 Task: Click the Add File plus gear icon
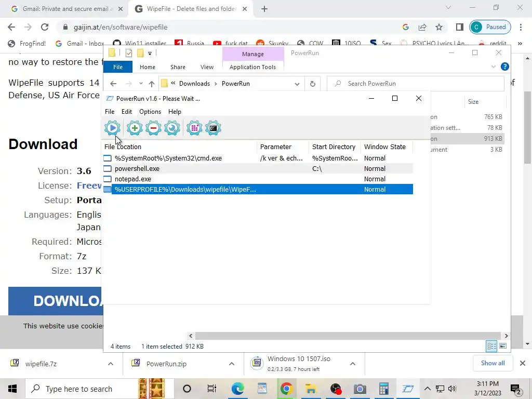(135, 128)
